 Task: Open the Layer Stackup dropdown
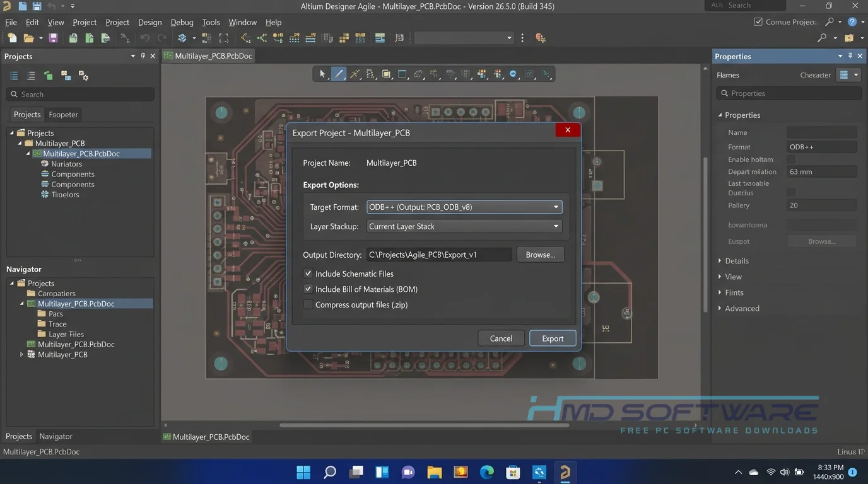tap(464, 226)
